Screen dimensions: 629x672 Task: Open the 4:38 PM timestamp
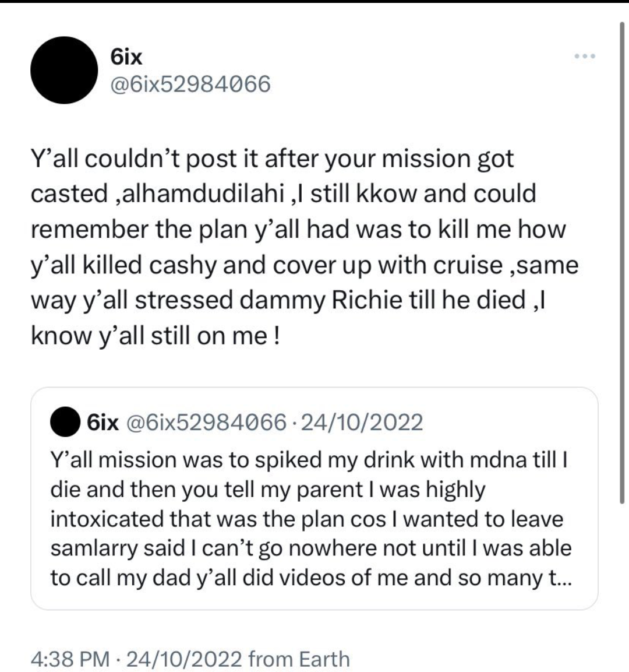pyautogui.click(x=70, y=659)
